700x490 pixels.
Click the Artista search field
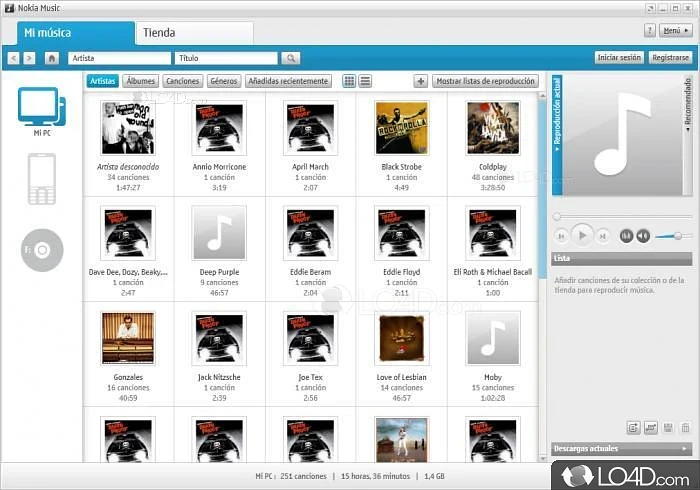(x=119, y=58)
